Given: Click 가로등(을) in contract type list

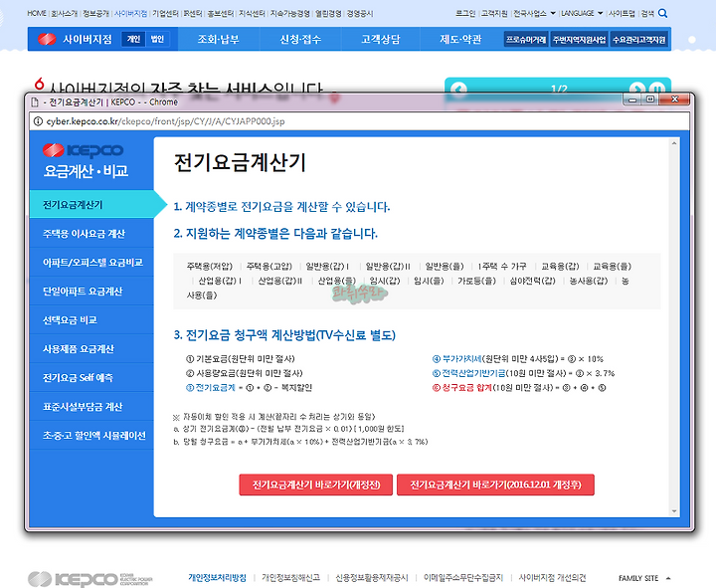Looking at the screenshot, I should [476, 281].
